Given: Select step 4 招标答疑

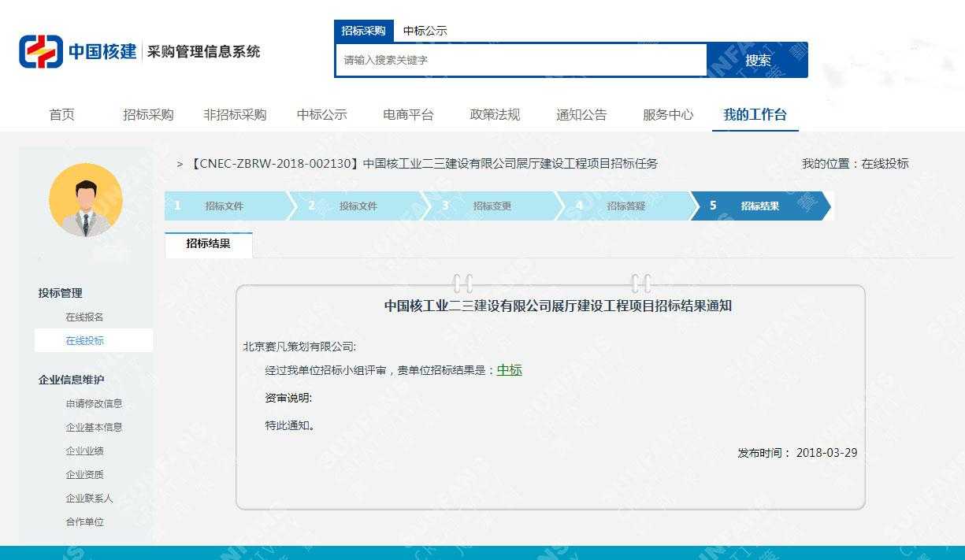Looking at the screenshot, I should click(624, 206).
